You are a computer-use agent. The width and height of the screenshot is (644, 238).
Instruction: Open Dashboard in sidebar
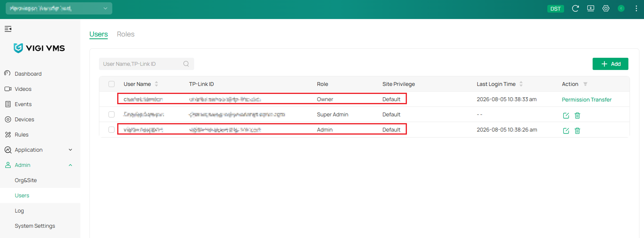pos(28,74)
